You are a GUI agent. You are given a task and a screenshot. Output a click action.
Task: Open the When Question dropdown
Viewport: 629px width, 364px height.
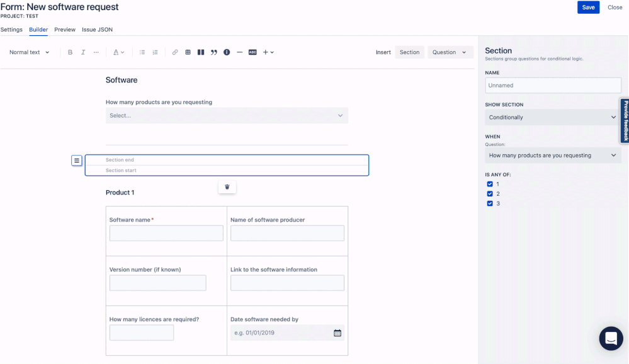tap(552, 155)
